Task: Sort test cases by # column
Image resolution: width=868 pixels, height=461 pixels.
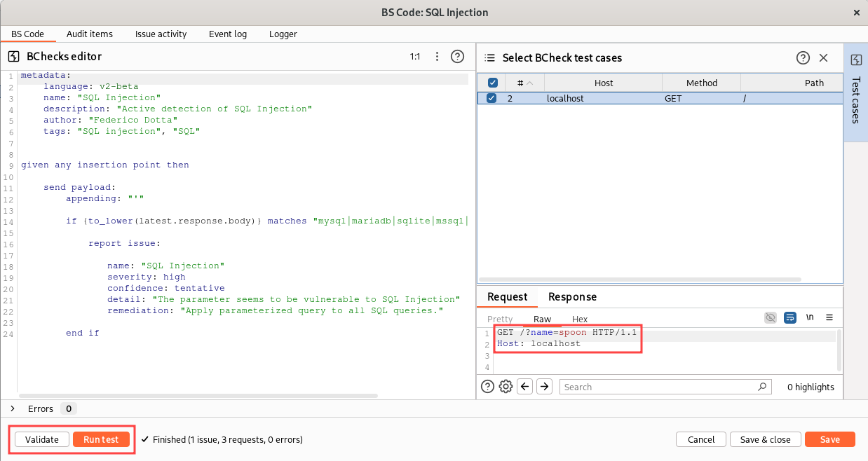Action: coord(520,83)
